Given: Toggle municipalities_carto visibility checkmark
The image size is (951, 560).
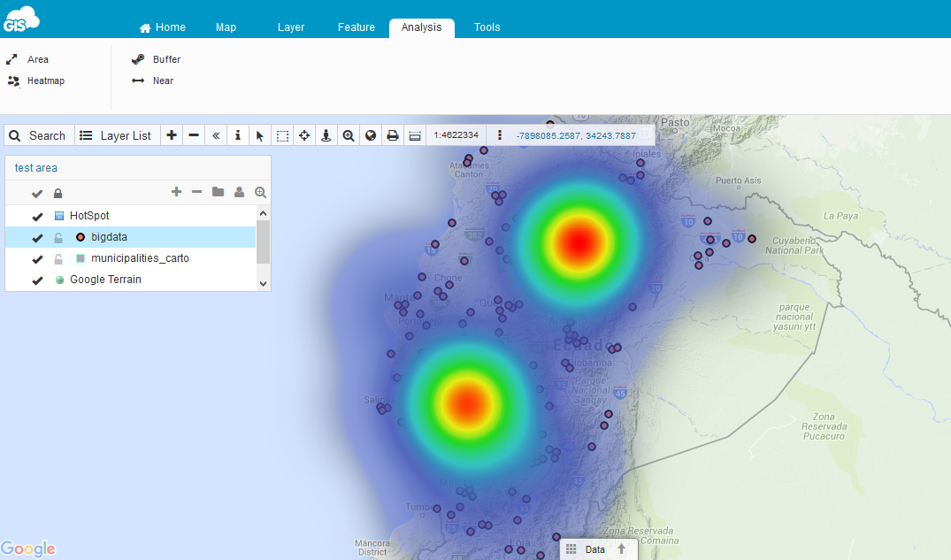Looking at the screenshot, I should tap(37, 259).
